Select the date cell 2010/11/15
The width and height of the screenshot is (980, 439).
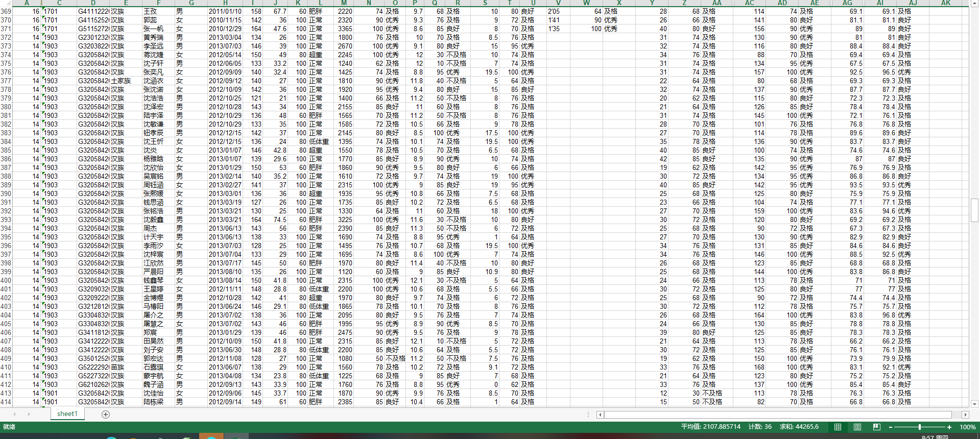coord(225,20)
